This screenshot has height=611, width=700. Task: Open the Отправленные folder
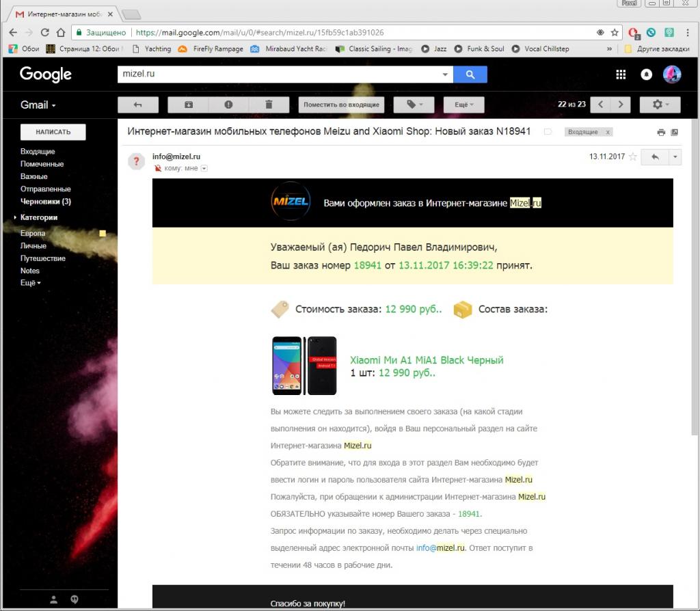tap(46, 189)
